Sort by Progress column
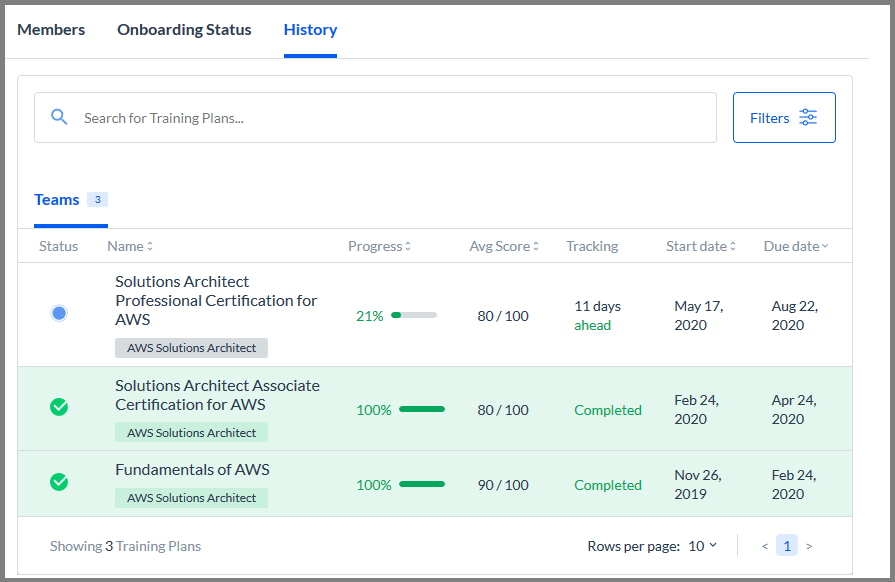Image resolution: width=895 pixels, height=582 pixels. [x=380, y=246]
